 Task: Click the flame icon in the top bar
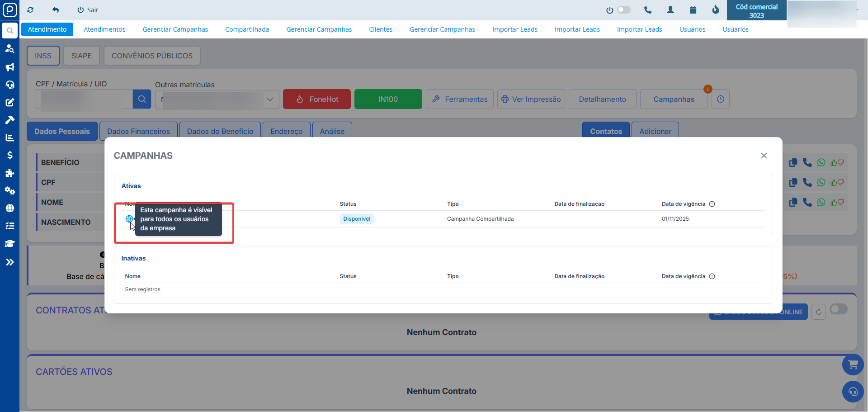click(715, 10)
